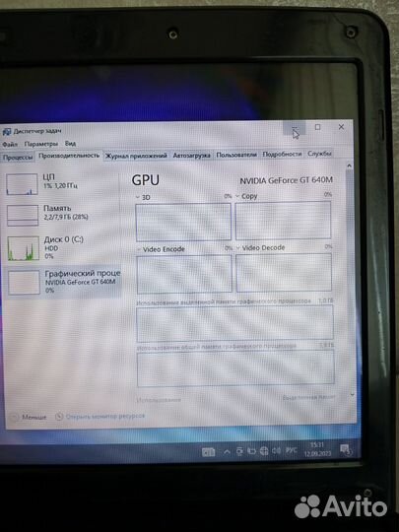Image resolution: width=399 pixels, height=532 pixels.
Task: Click the volume speaker tray icon
Action: (x=277, y=450)
